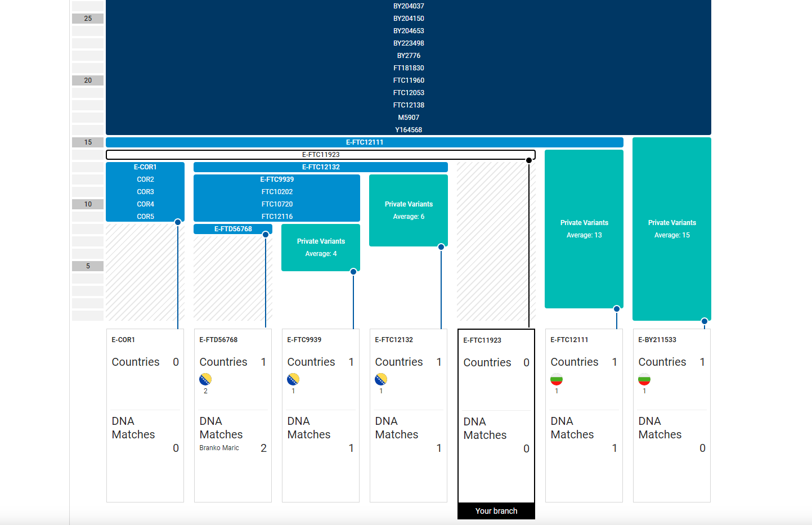Click the Your branch label

pyautogui.click(x=496, y=511)
